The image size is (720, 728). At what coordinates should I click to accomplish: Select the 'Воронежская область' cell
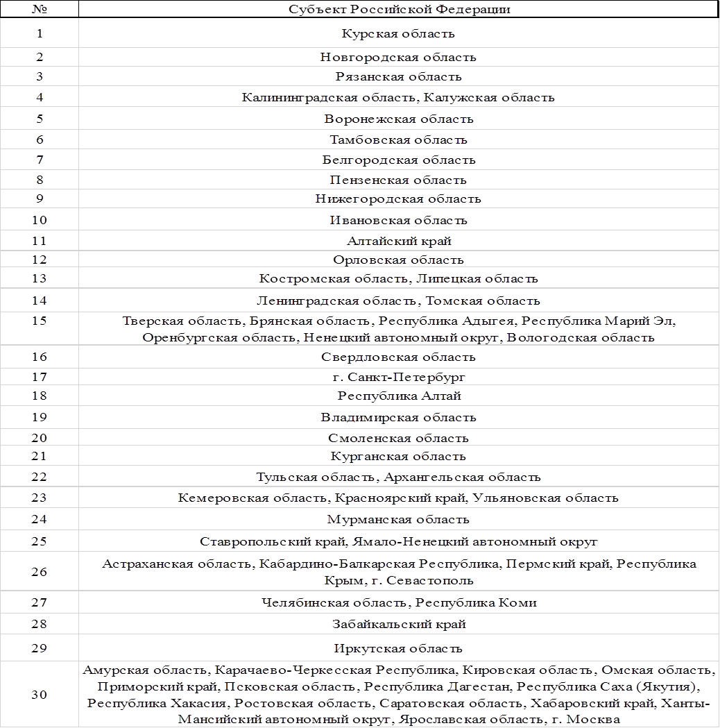click(399, 119)
